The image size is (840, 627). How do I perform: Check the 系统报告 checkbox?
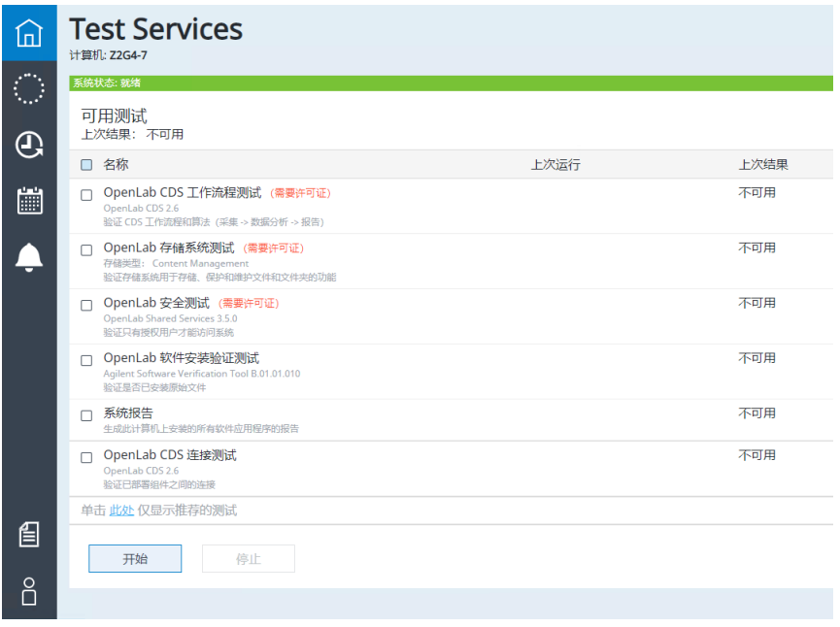coord(86,416)
